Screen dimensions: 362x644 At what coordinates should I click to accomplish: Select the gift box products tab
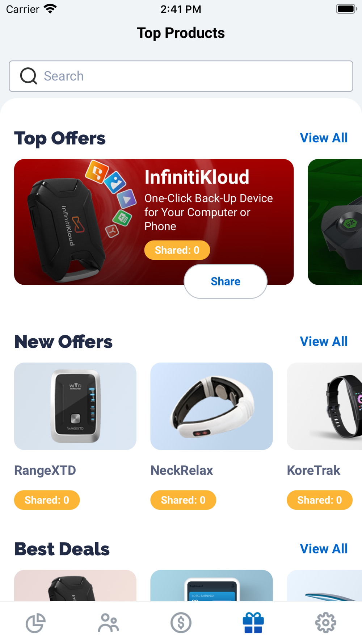coord(253,623)
